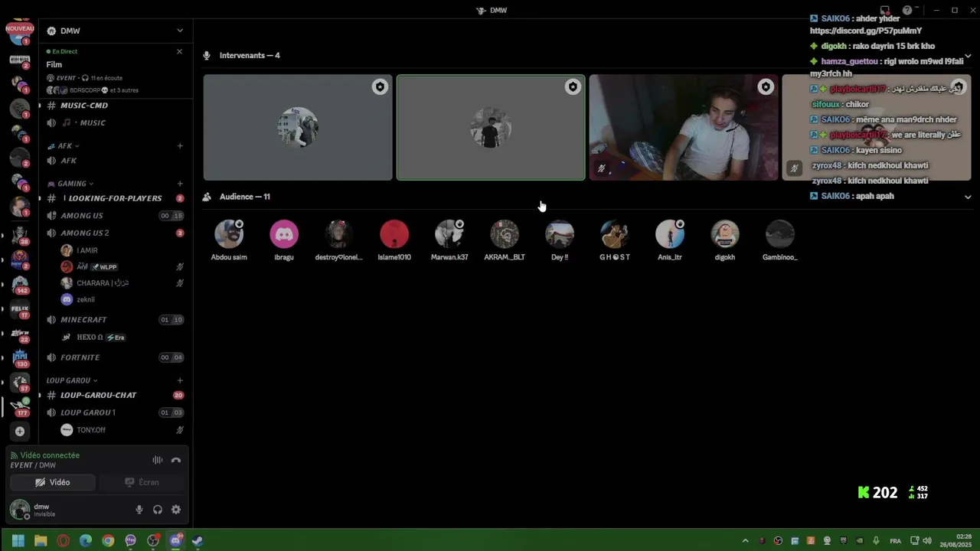Open first speaker tile's moderator badge

(380, 87)
